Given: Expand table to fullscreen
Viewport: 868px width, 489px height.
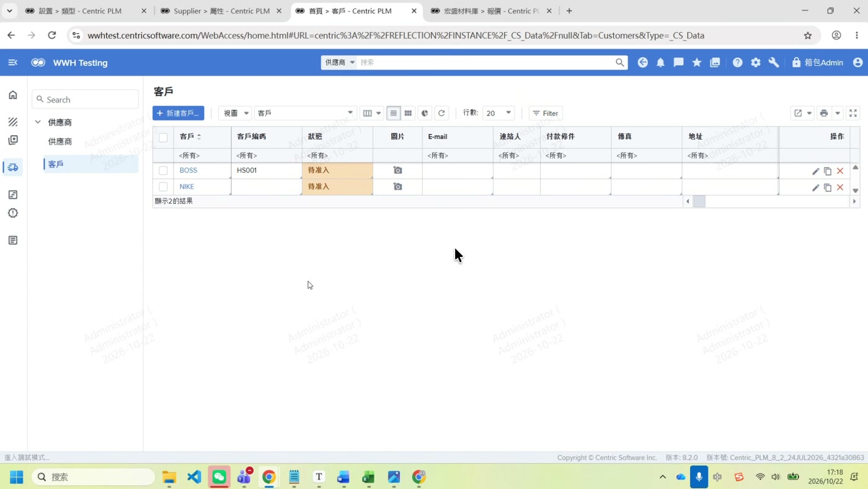Looking at the screenshot, I should click(853, 113).
